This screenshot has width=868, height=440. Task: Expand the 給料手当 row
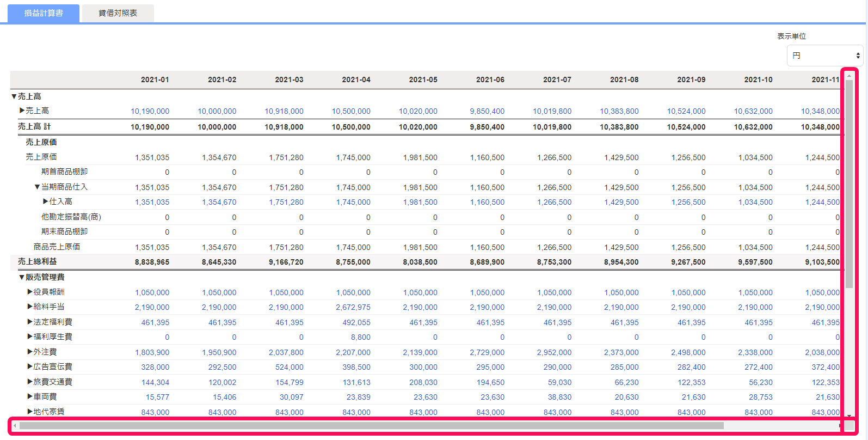coord(30,307)
